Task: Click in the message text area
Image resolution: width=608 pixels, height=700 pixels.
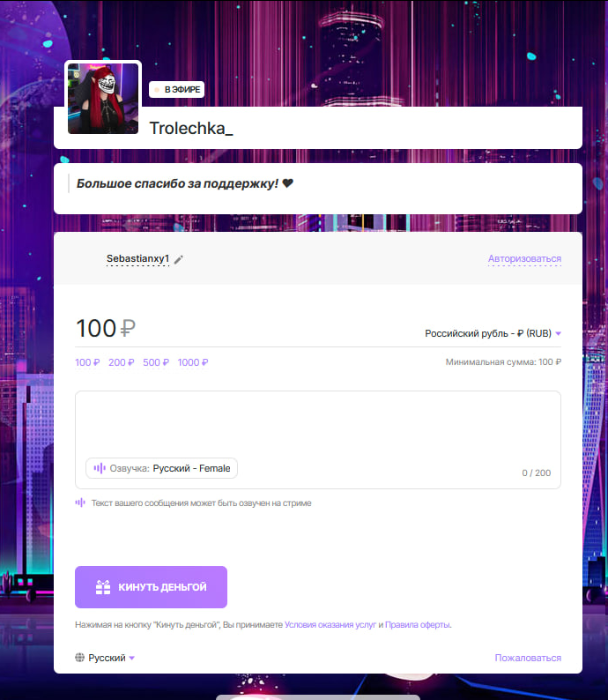Action: click(x=317, y=424)
